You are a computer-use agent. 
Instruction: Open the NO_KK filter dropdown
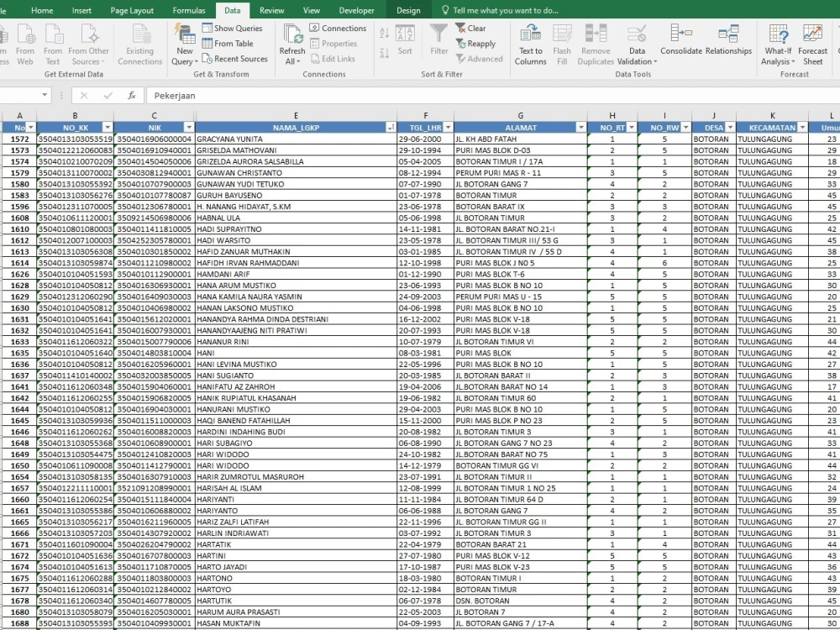[x=108, y=128]
